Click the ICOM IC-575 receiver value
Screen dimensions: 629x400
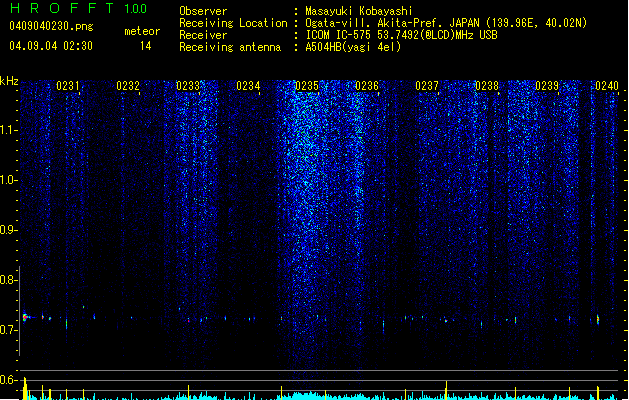(x=402, y=35)
